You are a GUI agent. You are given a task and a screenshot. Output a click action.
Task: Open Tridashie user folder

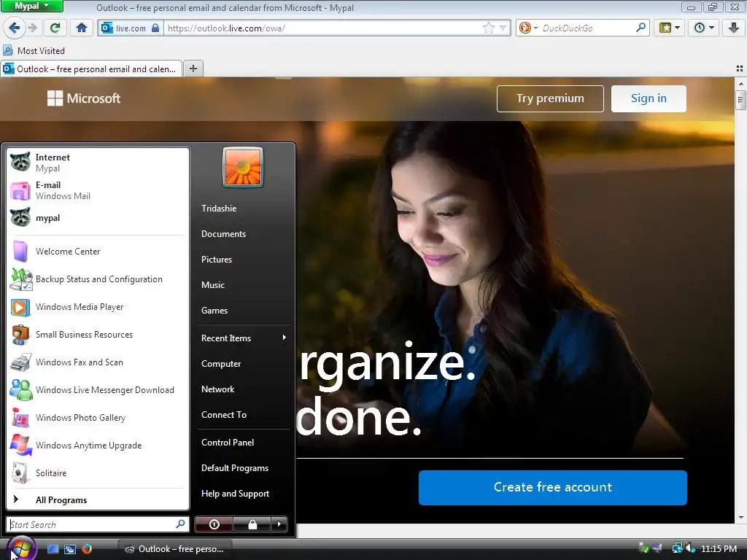pyautogui.click(x=244, y=208)
